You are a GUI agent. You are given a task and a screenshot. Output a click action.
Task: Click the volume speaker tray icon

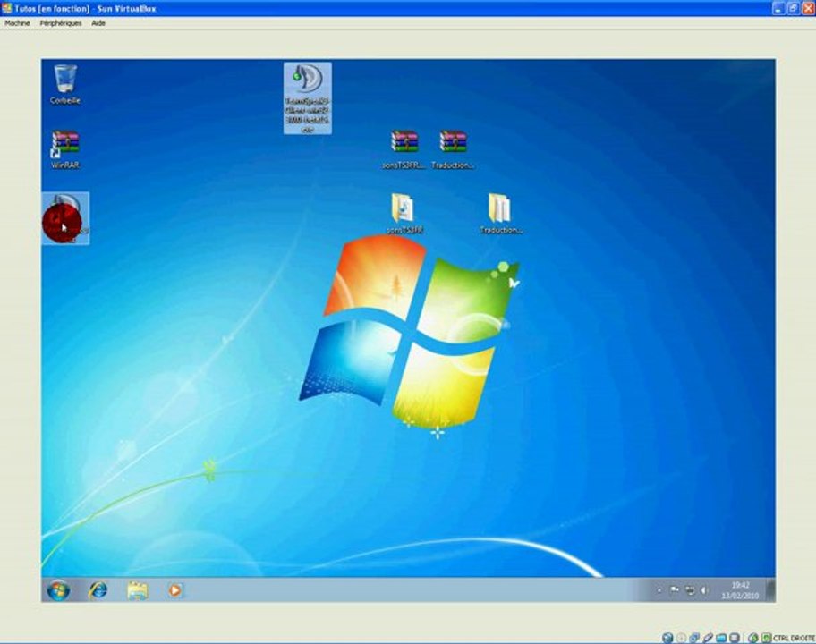pos(704,590)
